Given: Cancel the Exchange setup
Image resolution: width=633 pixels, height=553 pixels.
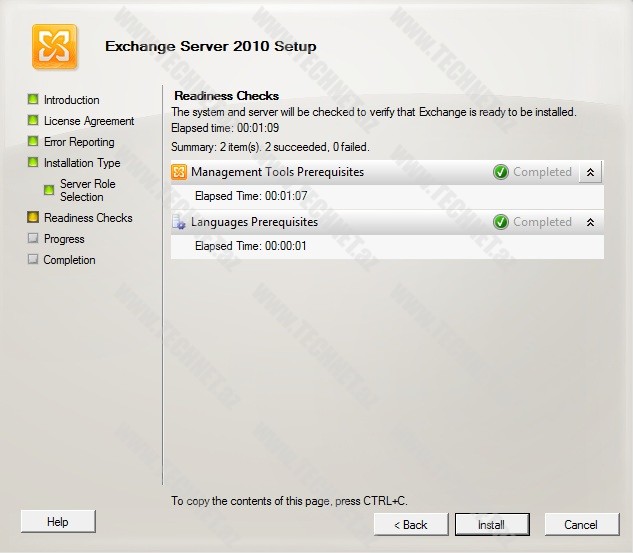Looking at the screenshot, I should pos(580,524).
